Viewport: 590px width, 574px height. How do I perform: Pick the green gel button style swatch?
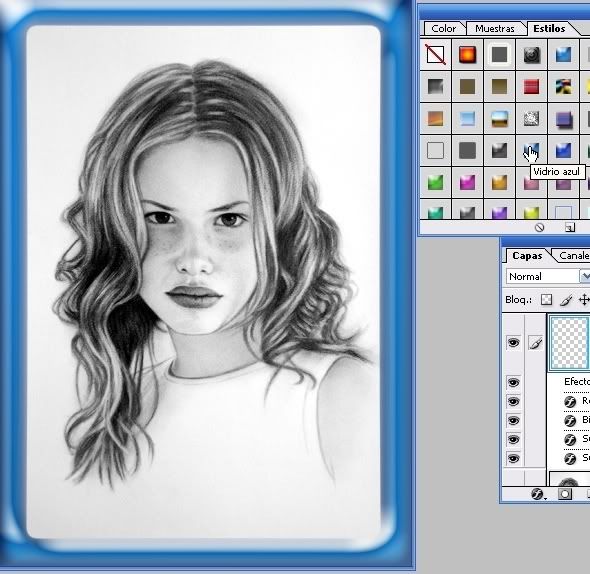pos(435,183)
